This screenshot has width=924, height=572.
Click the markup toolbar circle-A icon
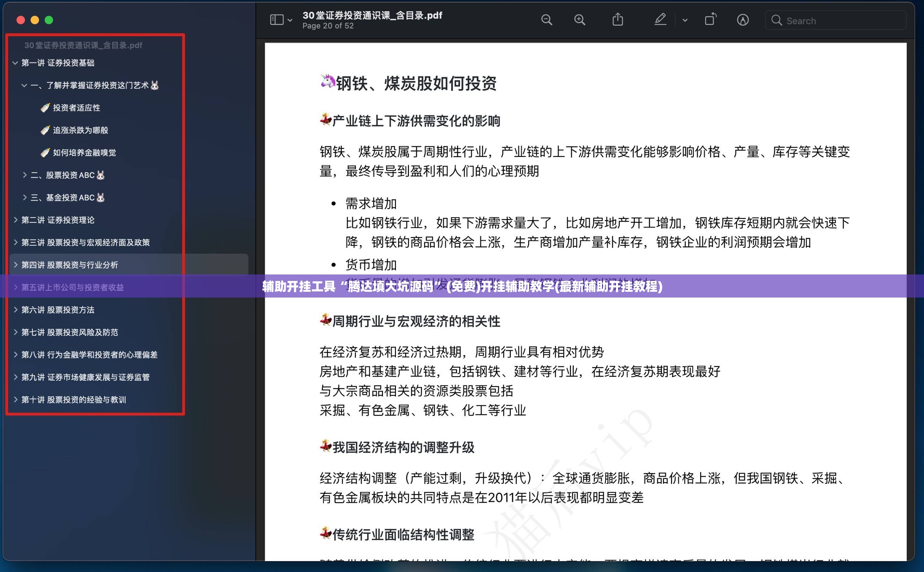(743, 20)
